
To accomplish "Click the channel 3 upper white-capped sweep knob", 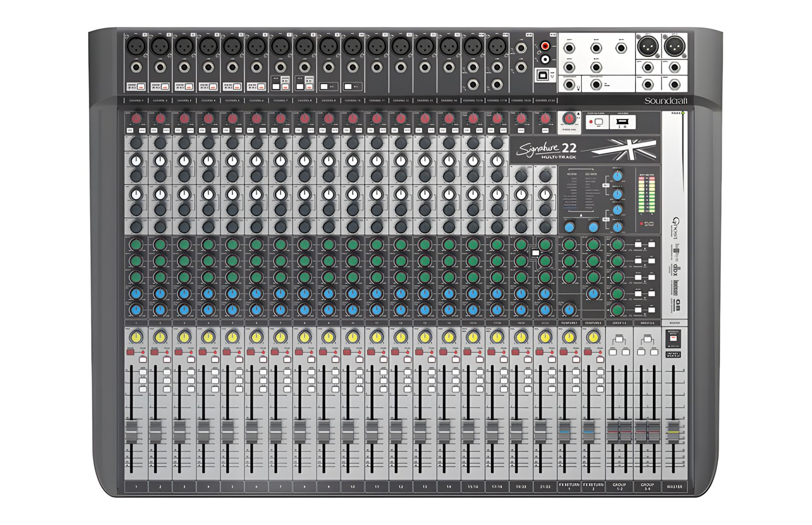I will tap(184, 161).
